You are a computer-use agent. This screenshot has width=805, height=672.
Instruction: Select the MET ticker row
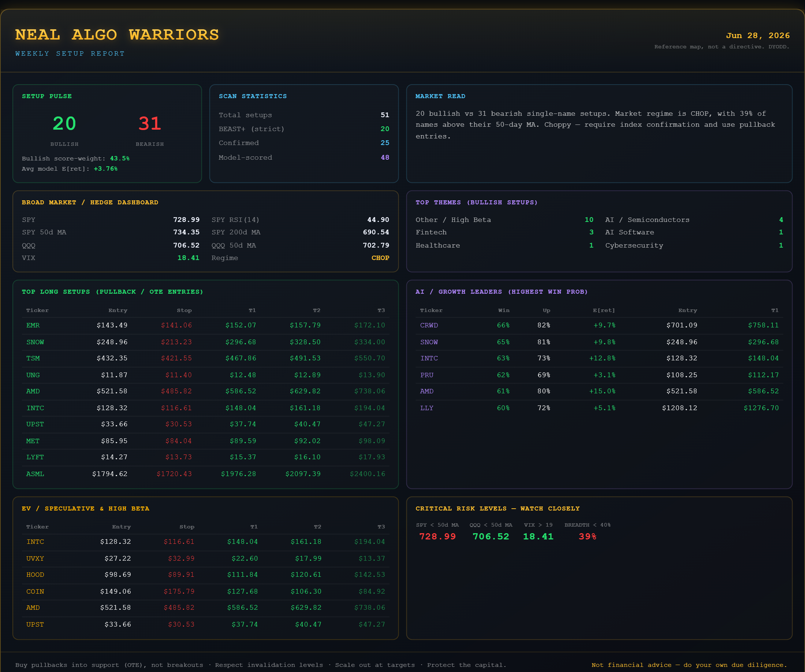[x=205, y=441]
